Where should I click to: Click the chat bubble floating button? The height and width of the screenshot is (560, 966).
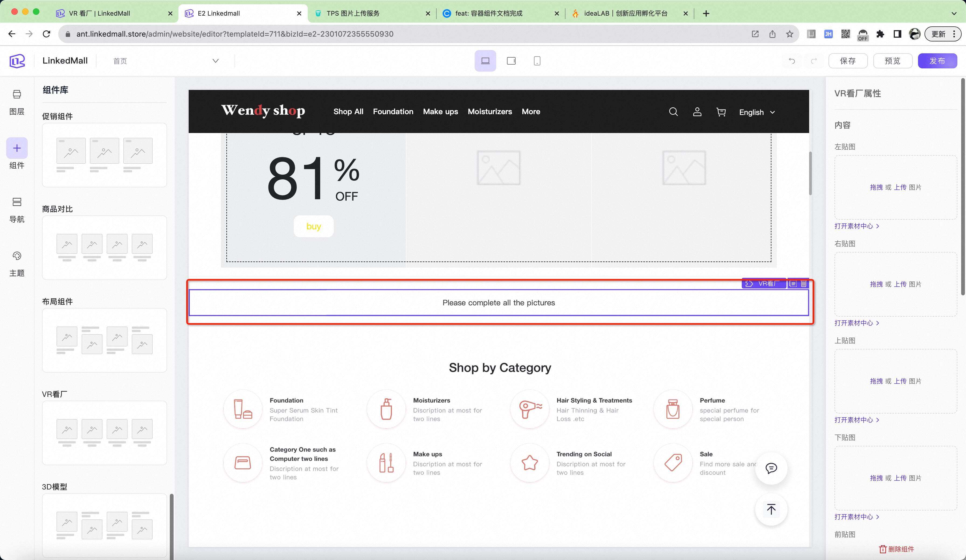click(x=771, y=468)
